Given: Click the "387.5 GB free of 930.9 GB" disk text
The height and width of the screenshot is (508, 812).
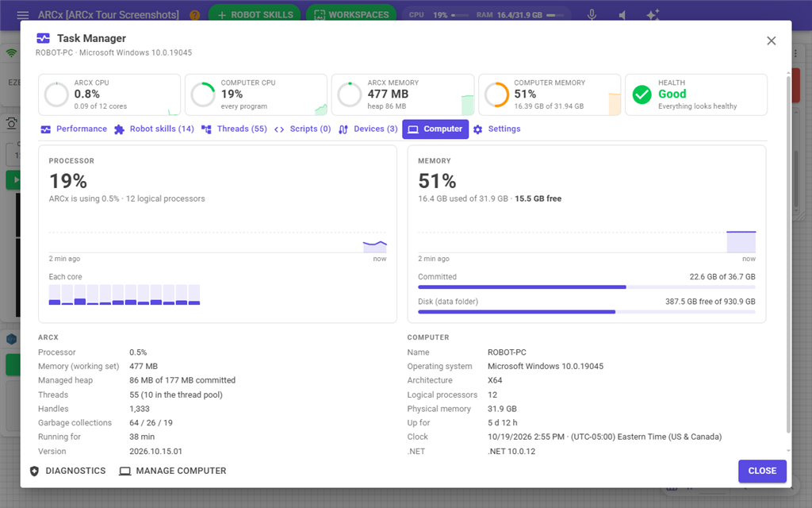Looking at the screenshot, I should [x=710, y=301].
